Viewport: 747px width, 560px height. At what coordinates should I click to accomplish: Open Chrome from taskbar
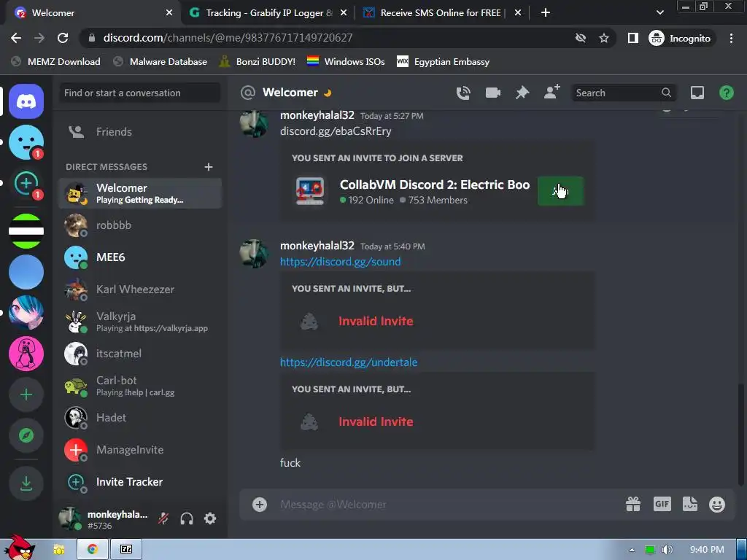[93, 550]
